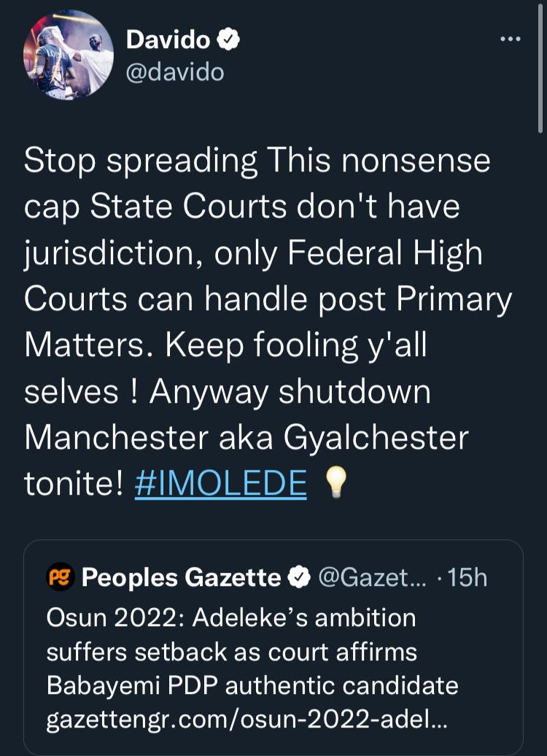The image size is (547, 756).
Task: Click the verified badge beside Davido
Action: click(229, 41)
